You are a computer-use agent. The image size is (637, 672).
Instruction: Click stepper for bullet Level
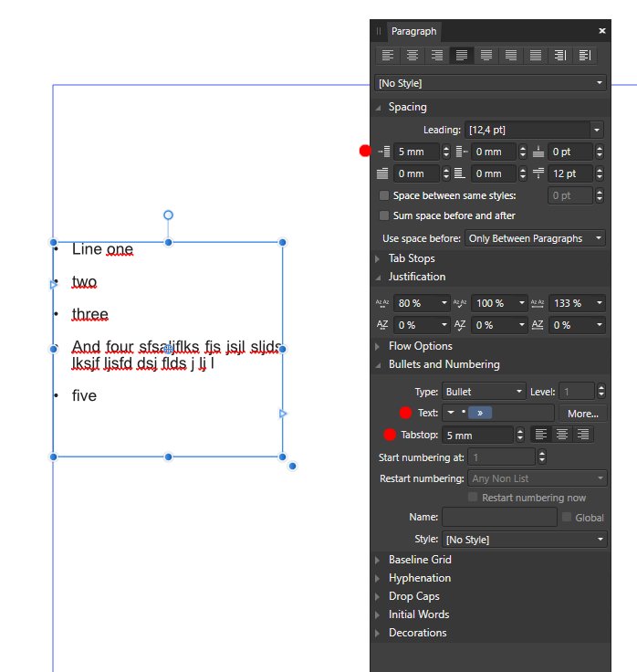(601, 391)
